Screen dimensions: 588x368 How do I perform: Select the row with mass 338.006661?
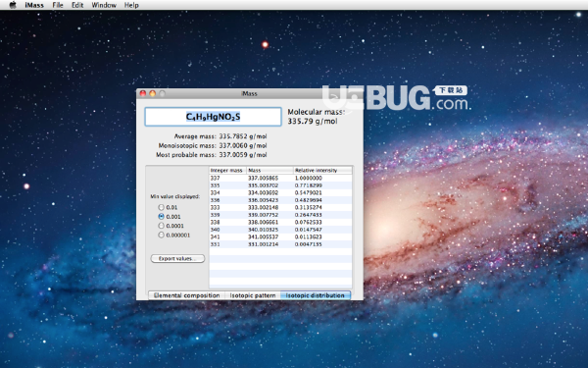tap(280, 223)
